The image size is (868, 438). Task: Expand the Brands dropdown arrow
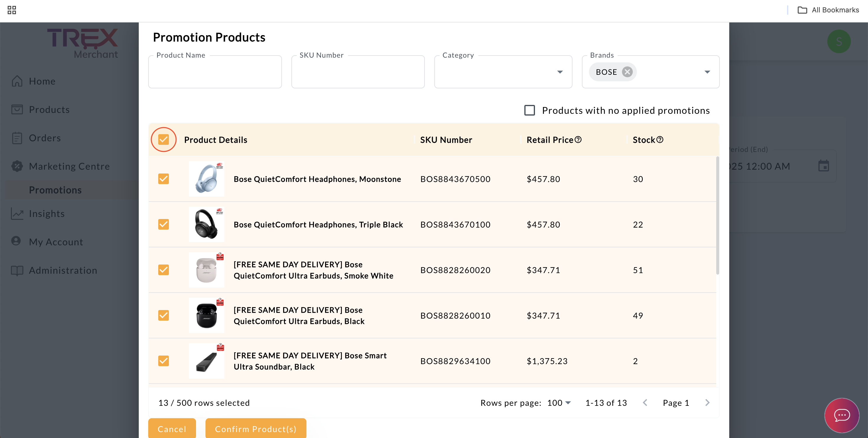coord(707,72)
